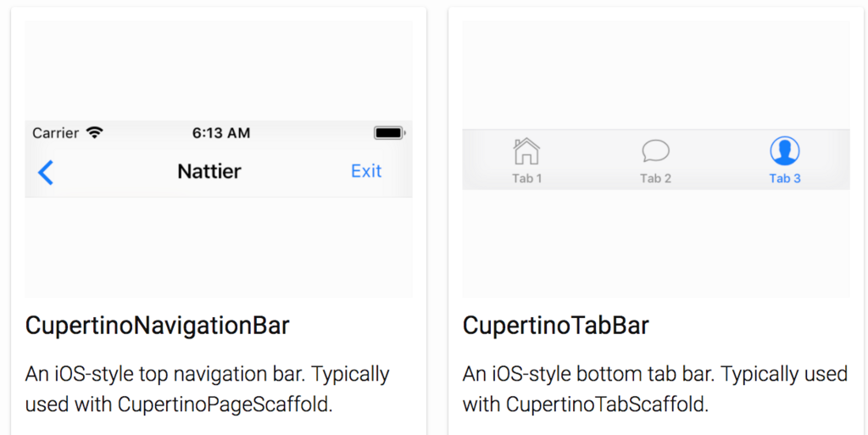Image resolution: width=868 pixels, height=435 pixels.
Task: Open the CupertinoTabBar heading link
Action: 556,326
